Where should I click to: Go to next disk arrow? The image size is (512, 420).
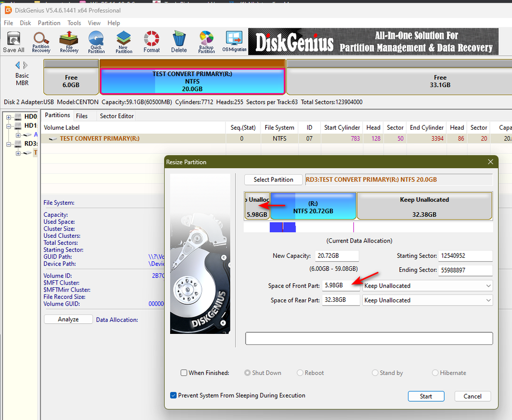(x=25, y=65)
